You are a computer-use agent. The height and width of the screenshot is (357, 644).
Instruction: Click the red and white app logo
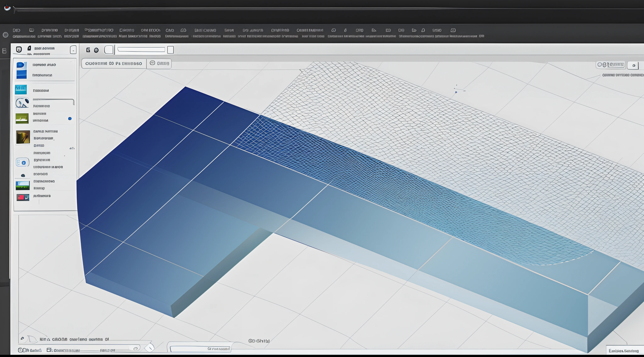tap(8, 8)
